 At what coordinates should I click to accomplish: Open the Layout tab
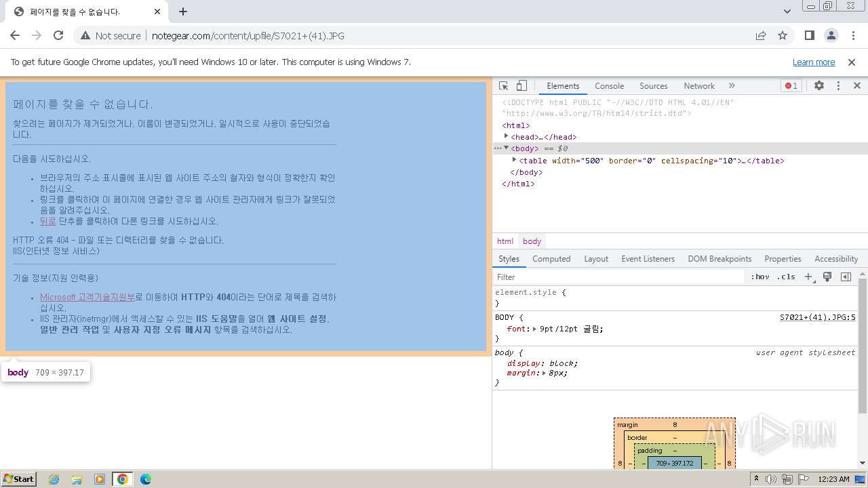click(596, 259)
